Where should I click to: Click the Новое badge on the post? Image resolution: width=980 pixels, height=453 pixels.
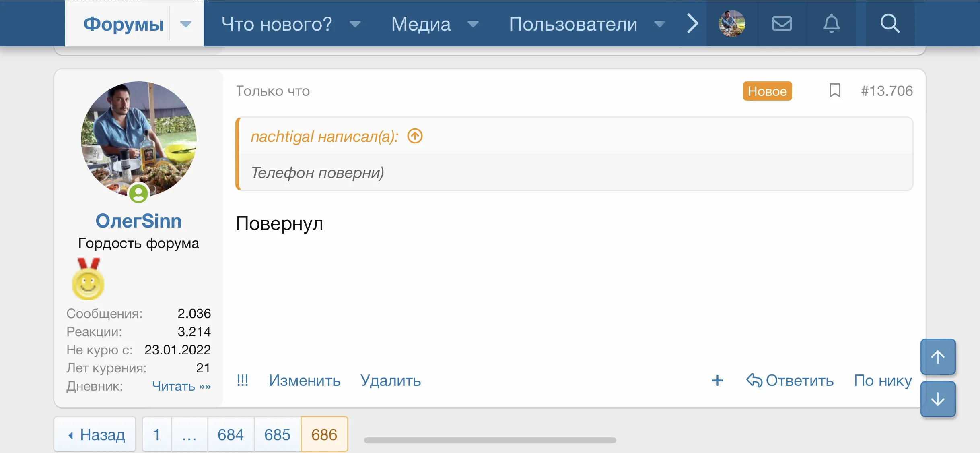coord(767,91)
